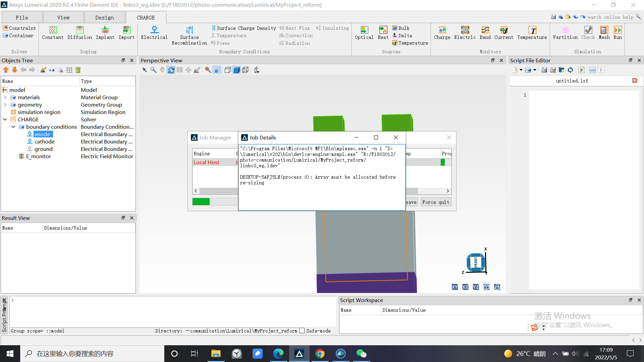The width and height of the screenshot is (644, 362).
Task: Click the Job Manager horizontal scrollbar right arrow
Action: (448, 191)
